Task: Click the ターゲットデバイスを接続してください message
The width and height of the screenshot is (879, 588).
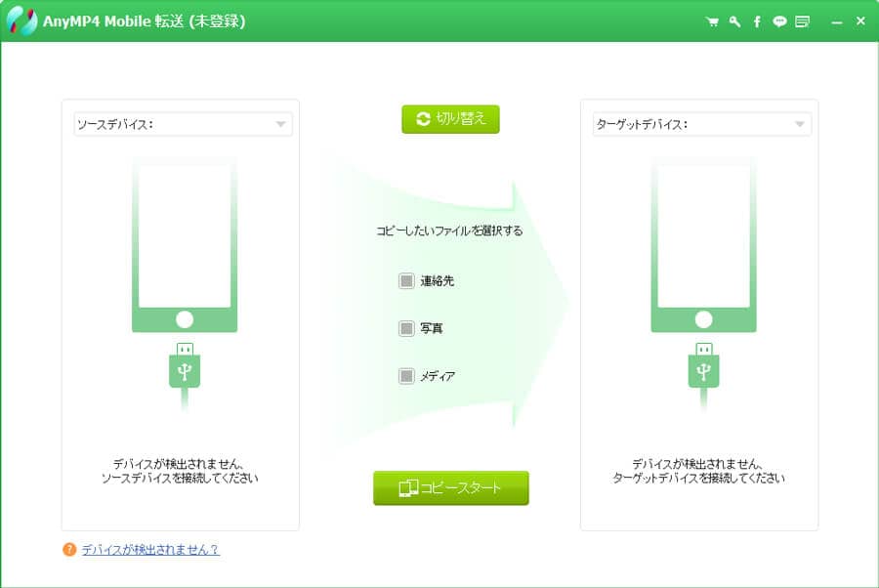Action: 698,479
